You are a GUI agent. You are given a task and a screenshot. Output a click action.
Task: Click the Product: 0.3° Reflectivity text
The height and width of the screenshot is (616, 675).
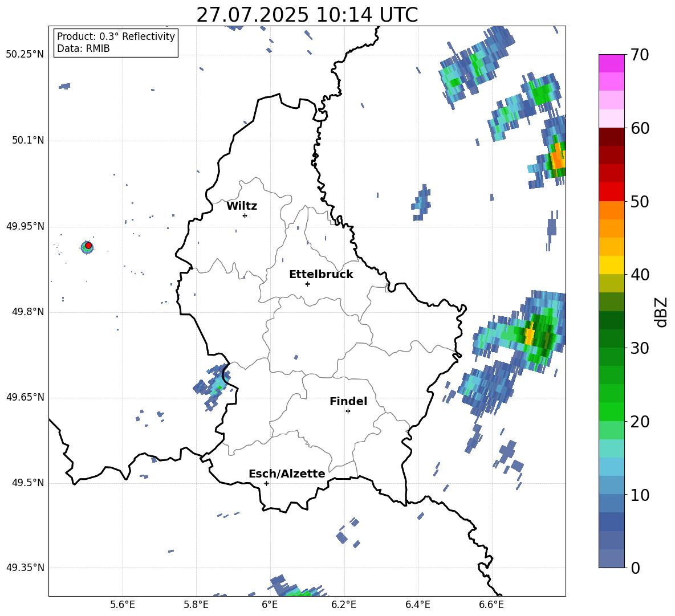pos(116,36)
